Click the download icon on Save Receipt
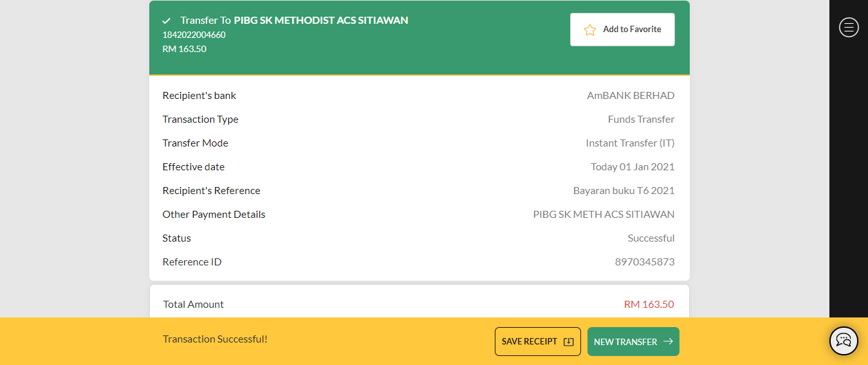868x365 pixels. pyautogui.click(x=568, y=342)
